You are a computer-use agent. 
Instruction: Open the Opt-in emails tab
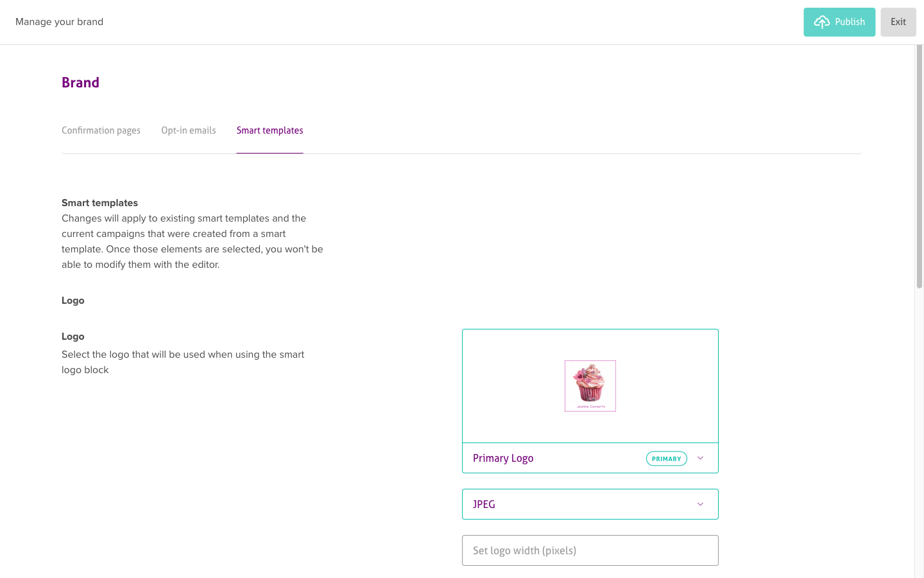[189, 130]
